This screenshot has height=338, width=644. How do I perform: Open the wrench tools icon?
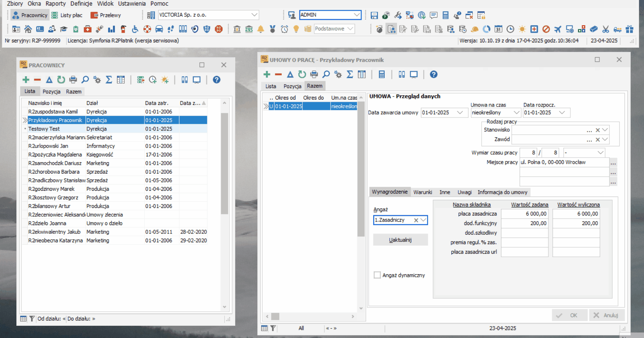pos(398,15)
